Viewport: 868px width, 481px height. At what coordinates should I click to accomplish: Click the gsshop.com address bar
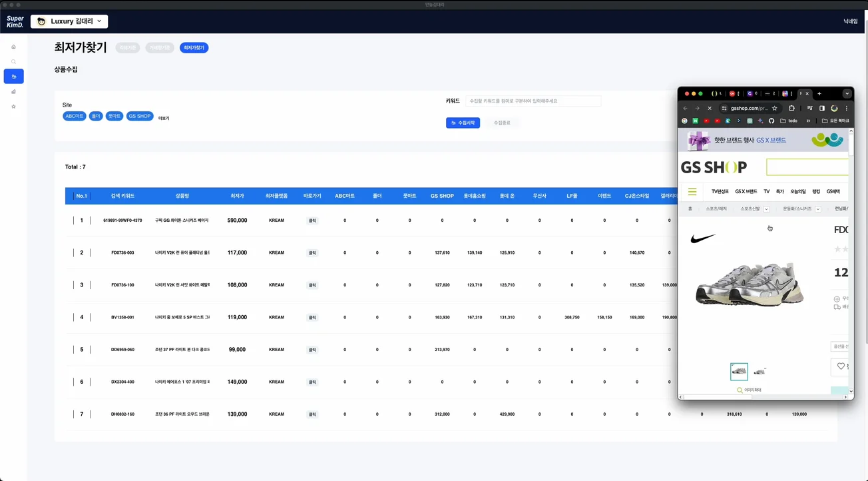pos(750,108)
